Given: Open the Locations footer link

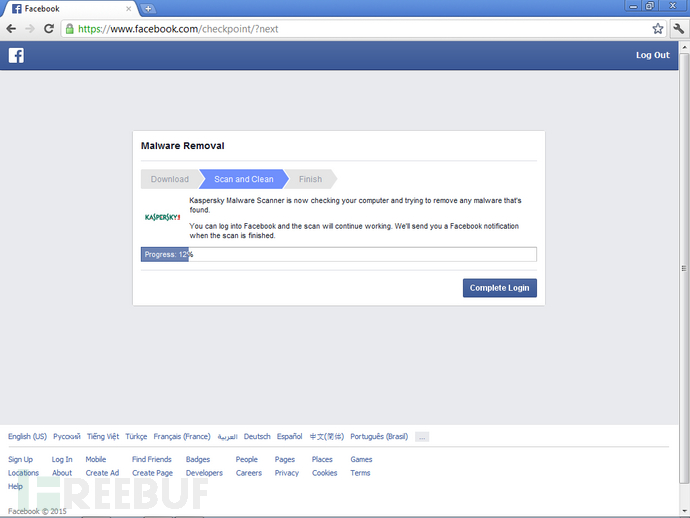Looking at the screenshot, I should coord(23,473).
